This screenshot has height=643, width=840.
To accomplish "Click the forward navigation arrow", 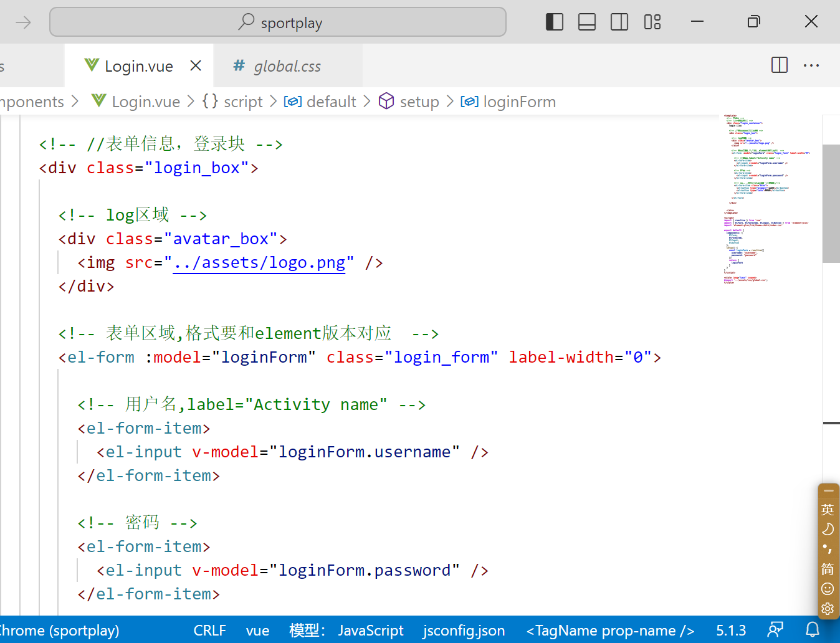I will 23,23.
